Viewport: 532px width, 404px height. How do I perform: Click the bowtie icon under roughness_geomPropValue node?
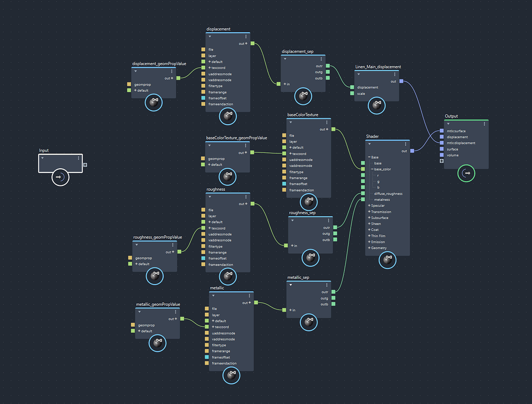(x=154, y=276)
